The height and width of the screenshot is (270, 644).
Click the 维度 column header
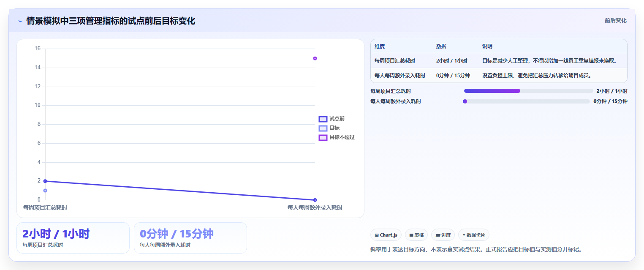[380, 46]
